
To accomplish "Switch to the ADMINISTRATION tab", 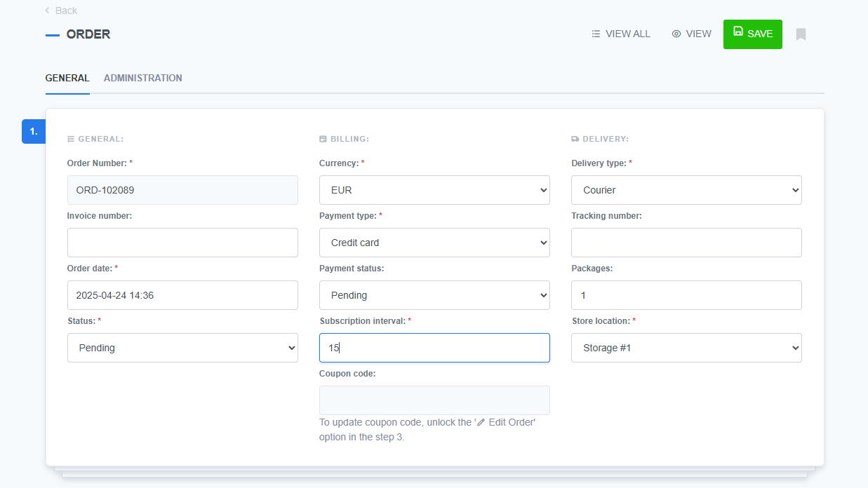I will 142,78.
